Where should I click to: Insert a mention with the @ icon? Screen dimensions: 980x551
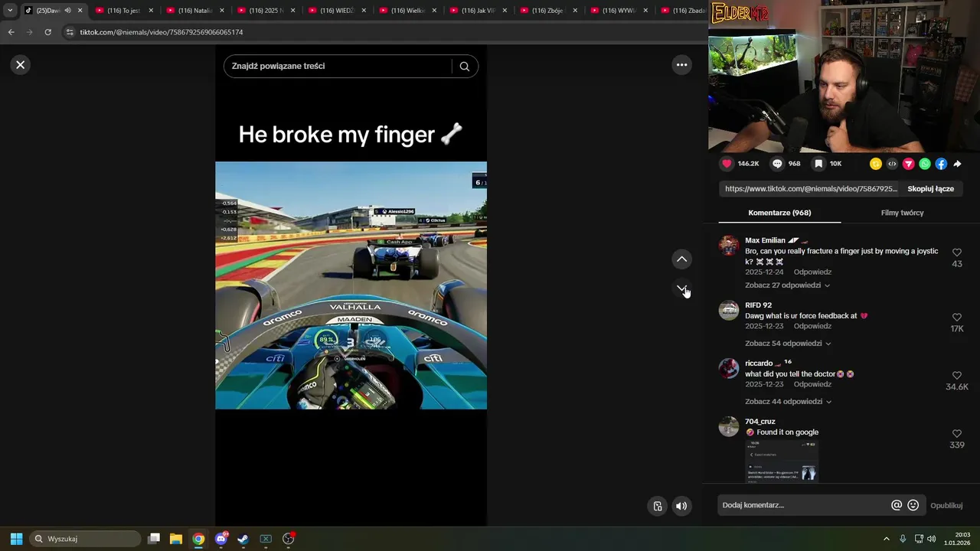pyautogui.click(x=897, y=505)
